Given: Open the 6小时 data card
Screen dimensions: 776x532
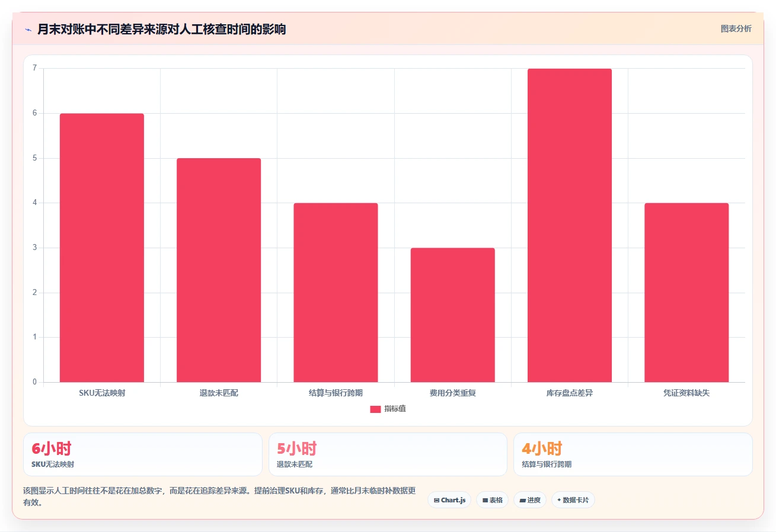Looking at the screenshot, I should (x=143, y=454).
